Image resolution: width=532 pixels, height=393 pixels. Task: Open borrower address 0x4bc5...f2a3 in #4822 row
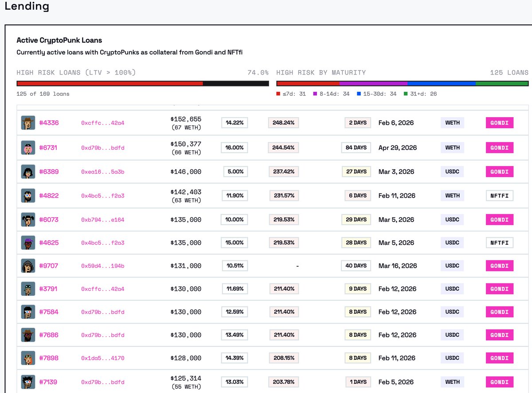point(103,196)
